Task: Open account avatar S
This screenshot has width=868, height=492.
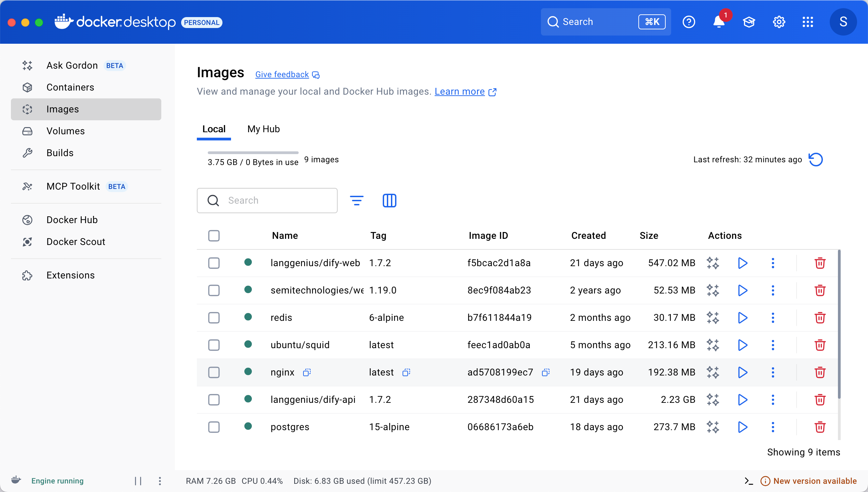Action: [843, 22]
